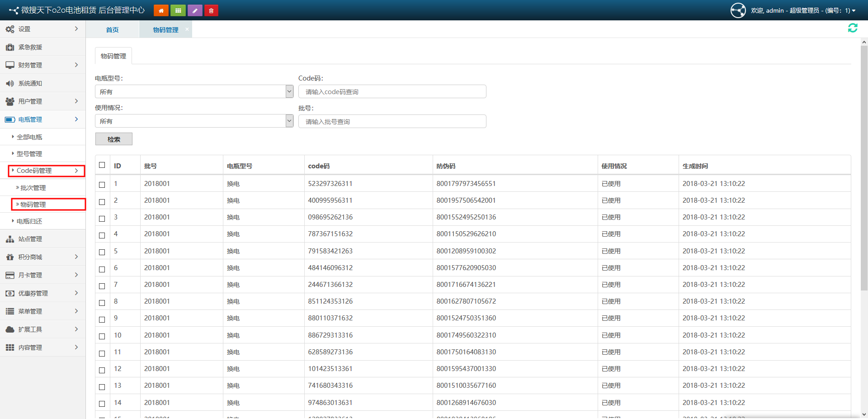868x419 pixels.
Task: Toggle the select-all checkbox in table header
Action: click(x=102, y=165)
